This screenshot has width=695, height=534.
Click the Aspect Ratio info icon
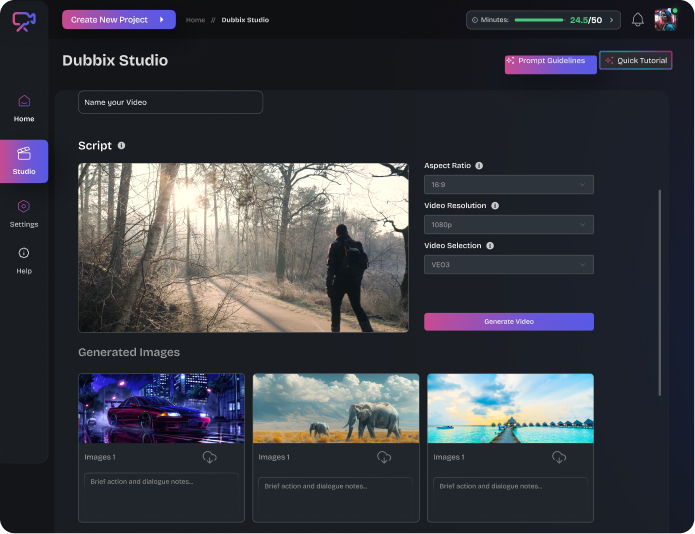point(479,166)
